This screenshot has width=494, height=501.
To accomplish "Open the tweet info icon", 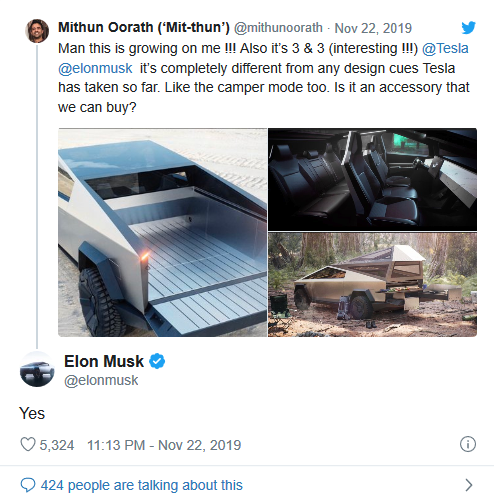I will point(468,444).
